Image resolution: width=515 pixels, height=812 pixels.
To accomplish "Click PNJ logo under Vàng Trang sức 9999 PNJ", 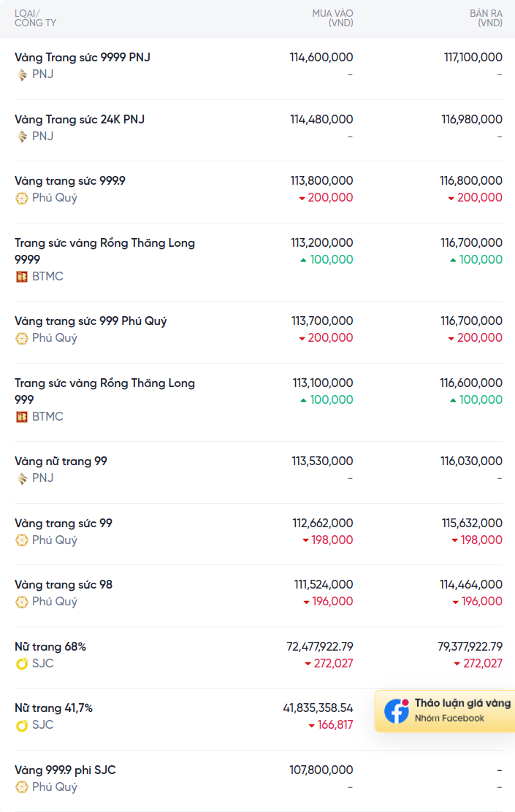I will tap(22, 74).
